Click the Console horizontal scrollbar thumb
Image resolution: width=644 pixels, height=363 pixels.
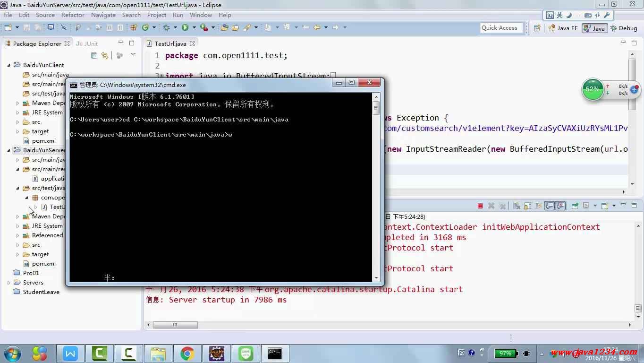pyautogui.click(x=175, y=325)
